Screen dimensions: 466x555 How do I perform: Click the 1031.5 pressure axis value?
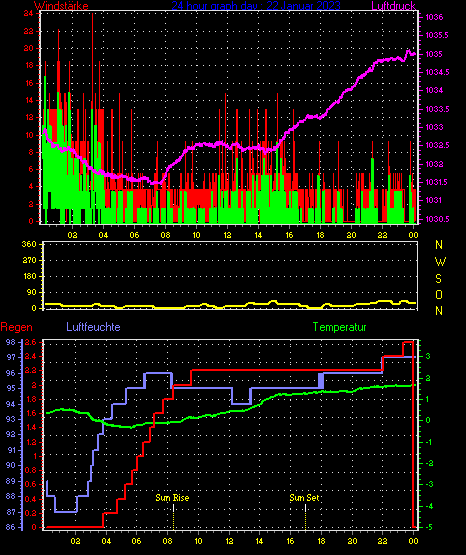coord(437,182)
